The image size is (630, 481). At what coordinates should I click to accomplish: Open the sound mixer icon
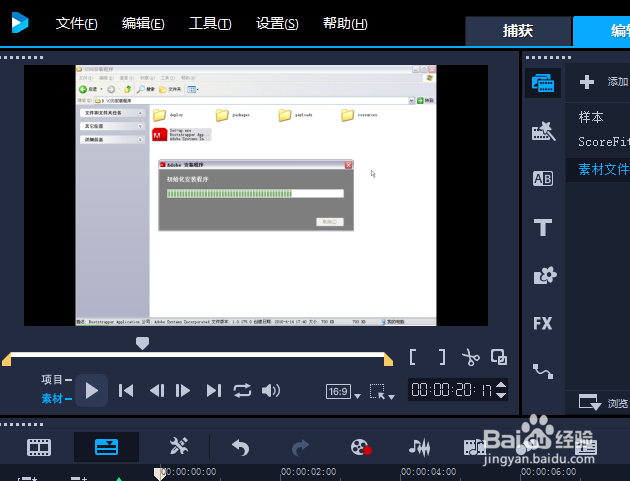[420, 447]
